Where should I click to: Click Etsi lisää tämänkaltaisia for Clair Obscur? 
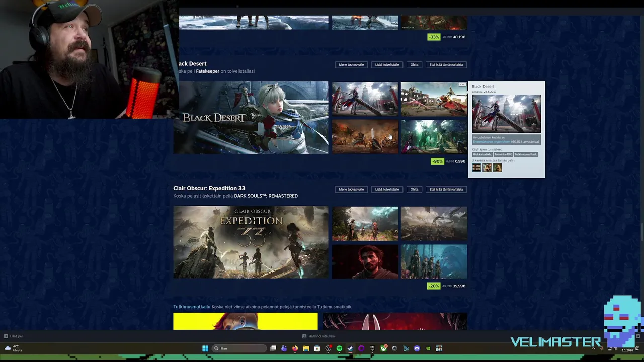(446, 189)
